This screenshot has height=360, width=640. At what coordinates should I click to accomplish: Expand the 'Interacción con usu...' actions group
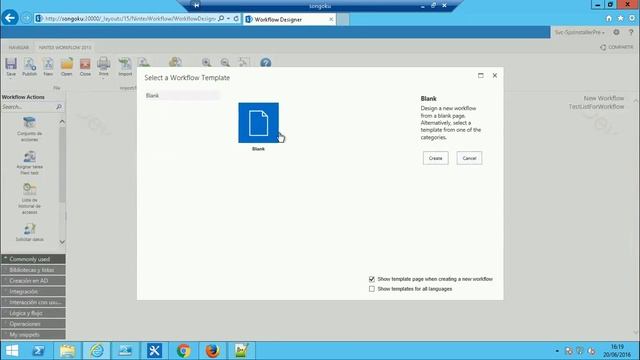[33, 302]
